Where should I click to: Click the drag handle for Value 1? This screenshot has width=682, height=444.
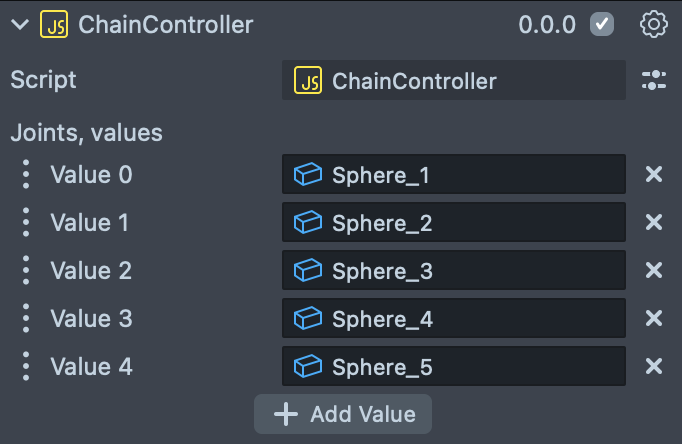(x=26, y=223)
